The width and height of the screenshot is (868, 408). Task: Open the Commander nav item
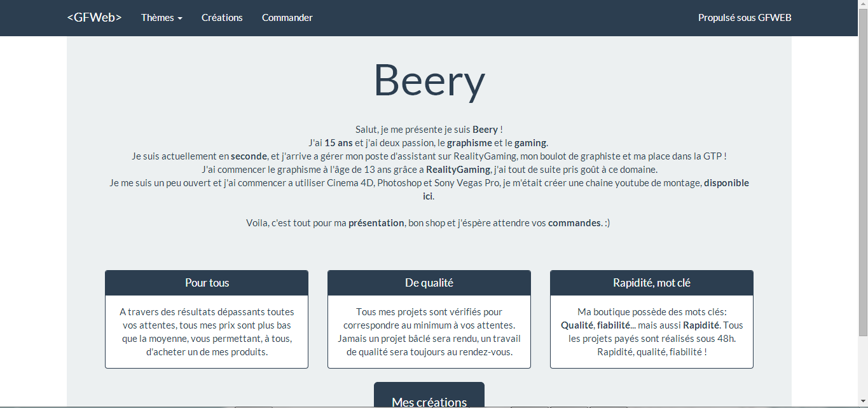coord(287,18)
